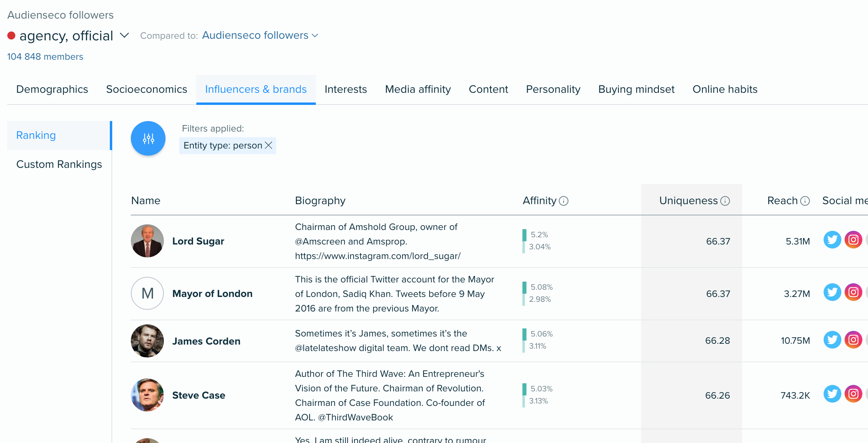
Task: Switch to the Socioeconomics tab
Action: pos(147,89)
